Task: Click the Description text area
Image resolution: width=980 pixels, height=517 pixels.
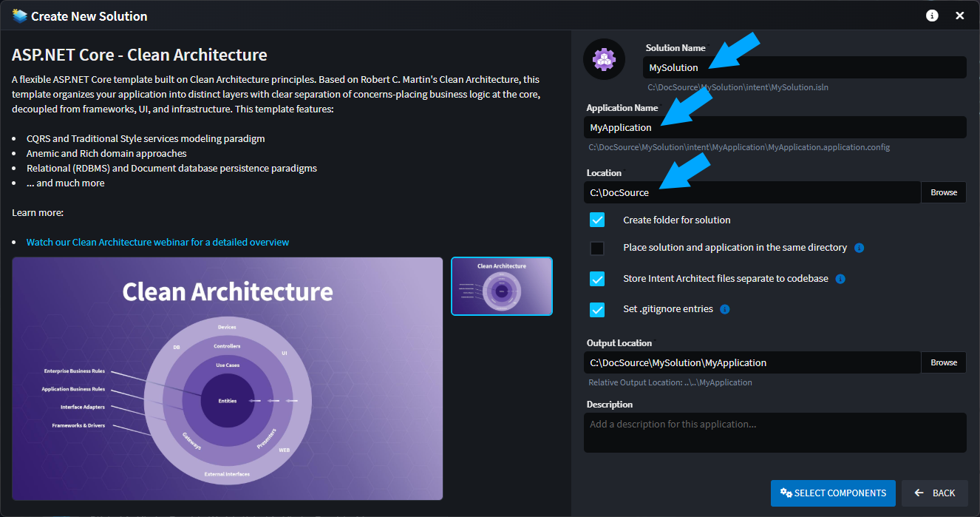Action: click(x=775, y=433)
